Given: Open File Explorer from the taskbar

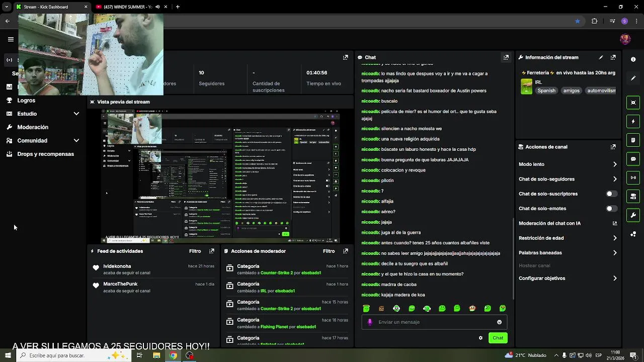Looking at the screenshot, I should [156, 355].
